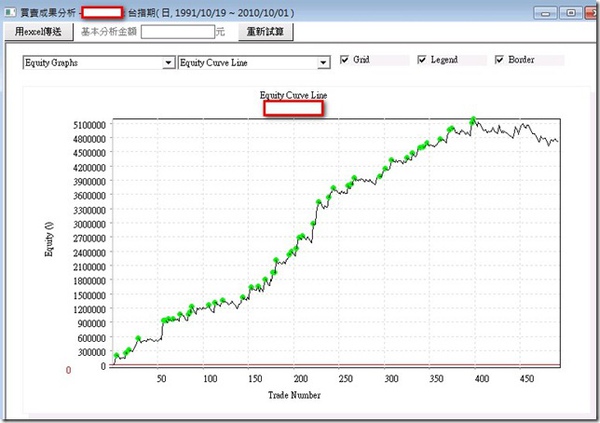Click the 1500000 y-axis value

(x=89, y=295)
